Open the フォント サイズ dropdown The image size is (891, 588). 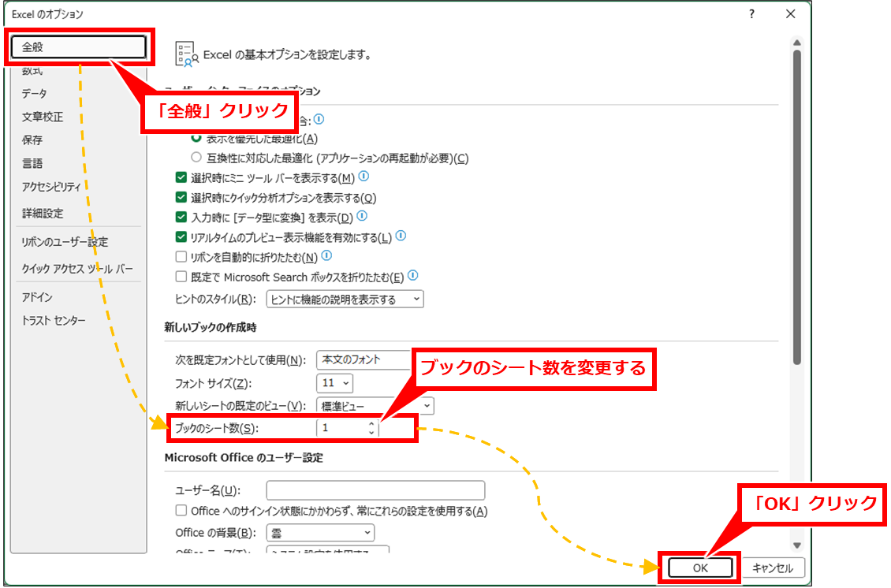(334, 383)
